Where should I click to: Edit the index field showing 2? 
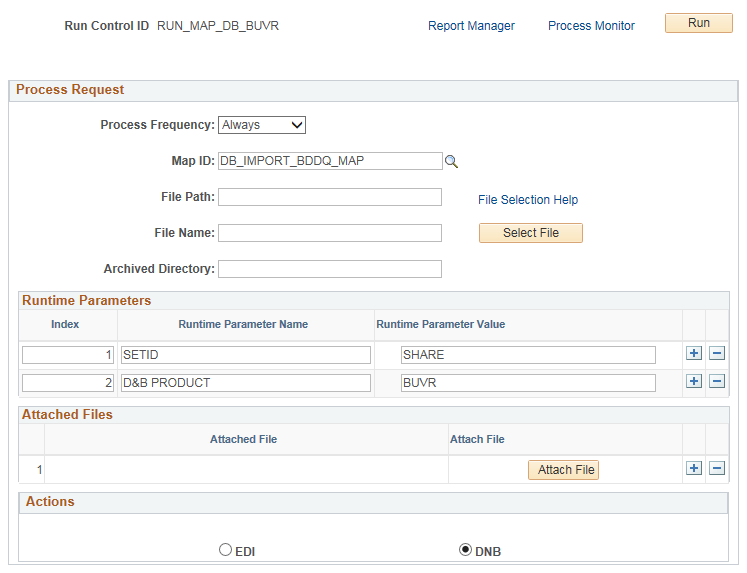[x=68, y=383]
